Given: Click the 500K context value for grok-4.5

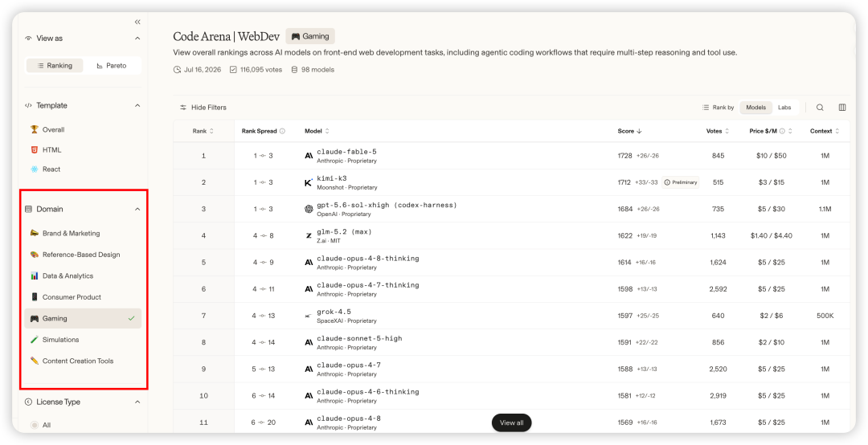Looking at the screenshot, I should [825, 316].
